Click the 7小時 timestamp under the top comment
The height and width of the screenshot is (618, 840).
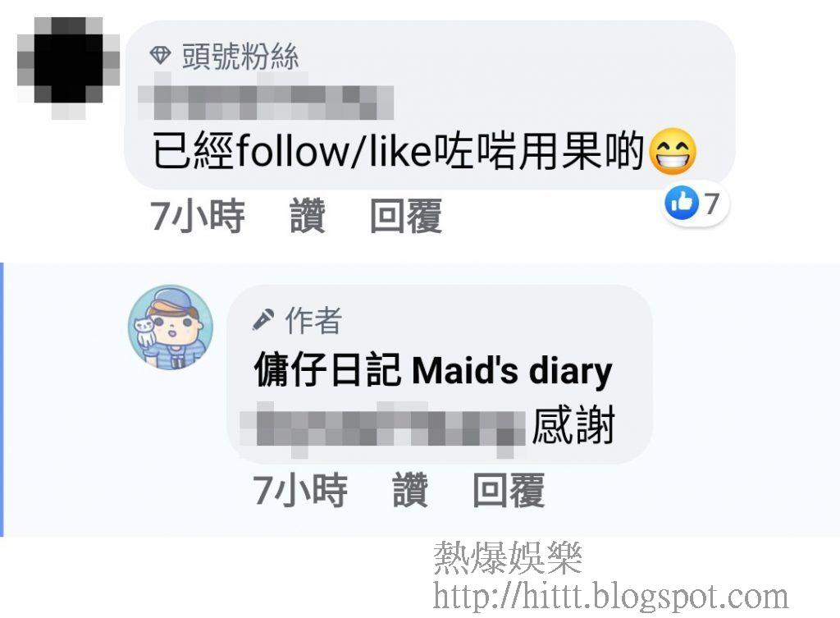click(197, 216)
